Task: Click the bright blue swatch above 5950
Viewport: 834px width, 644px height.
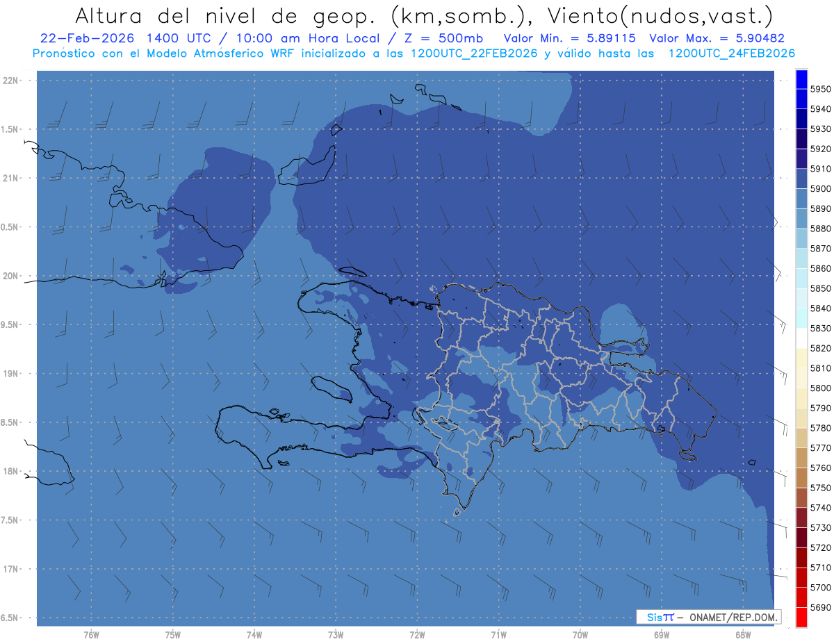Action: 801,79
